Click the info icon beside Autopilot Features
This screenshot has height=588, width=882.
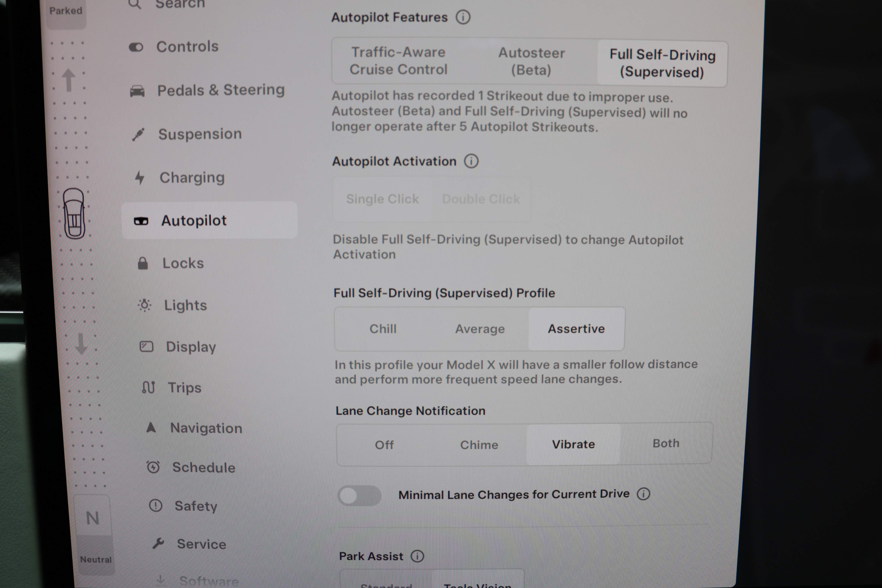click(463, 17)
